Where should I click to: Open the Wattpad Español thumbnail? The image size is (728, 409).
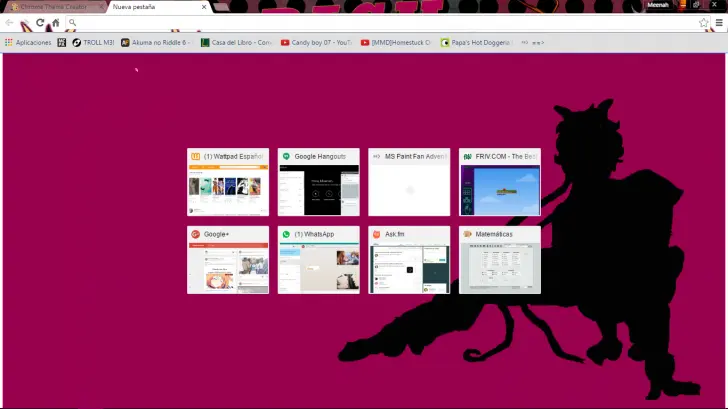click(228, 182)
